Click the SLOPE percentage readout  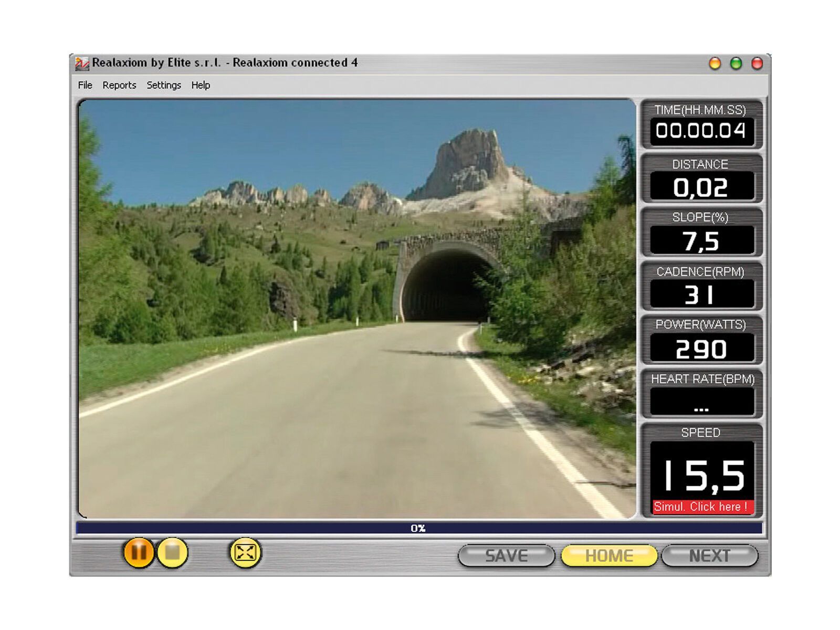(x=702, y=239)
